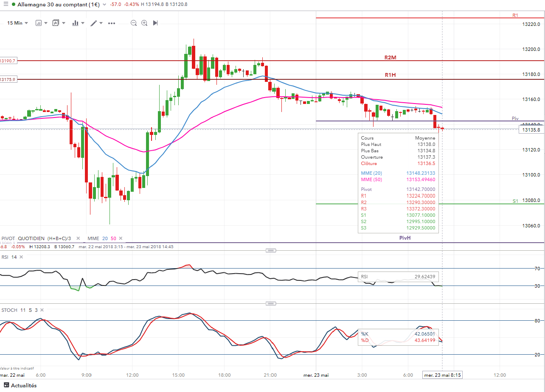545x392 pixels.
Task: Expand the chart layout dropdown arrow
Action: coord(45,23)
